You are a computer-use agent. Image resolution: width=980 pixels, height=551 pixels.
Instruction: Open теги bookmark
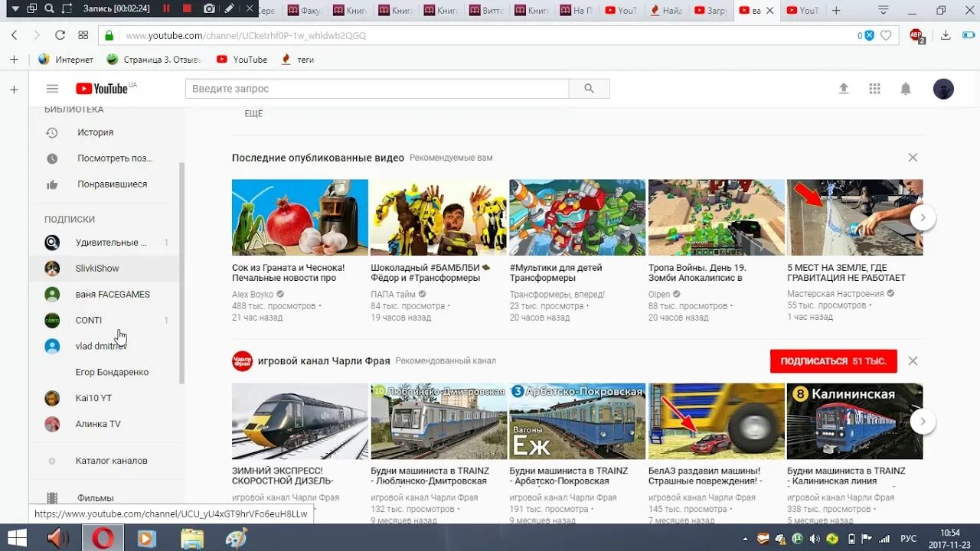[298, 60]
